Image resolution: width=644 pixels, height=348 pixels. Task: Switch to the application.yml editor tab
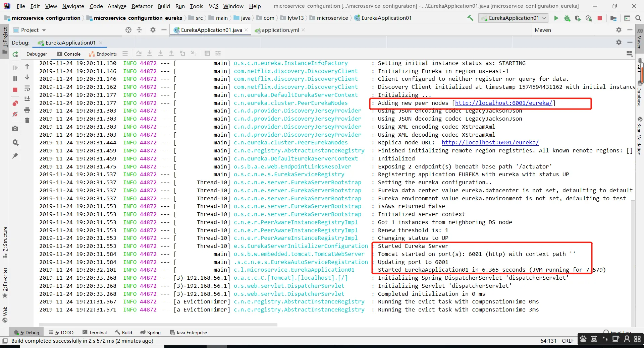(279, 30)
